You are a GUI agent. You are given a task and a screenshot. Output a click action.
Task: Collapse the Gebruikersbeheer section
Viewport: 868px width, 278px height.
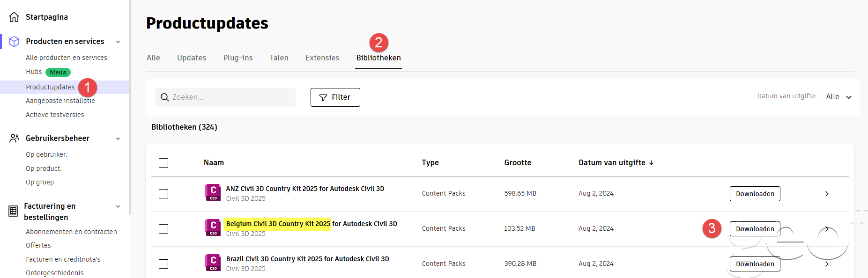118,139
